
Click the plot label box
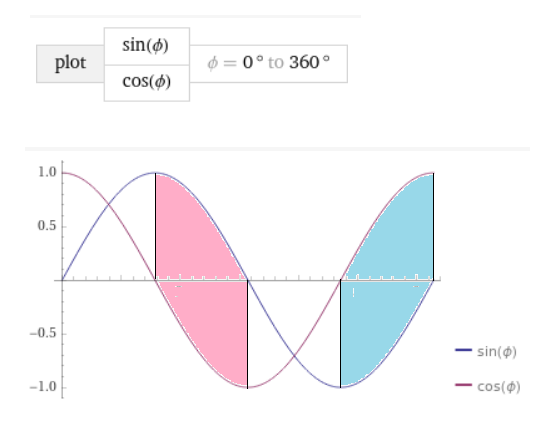point(70,63)
